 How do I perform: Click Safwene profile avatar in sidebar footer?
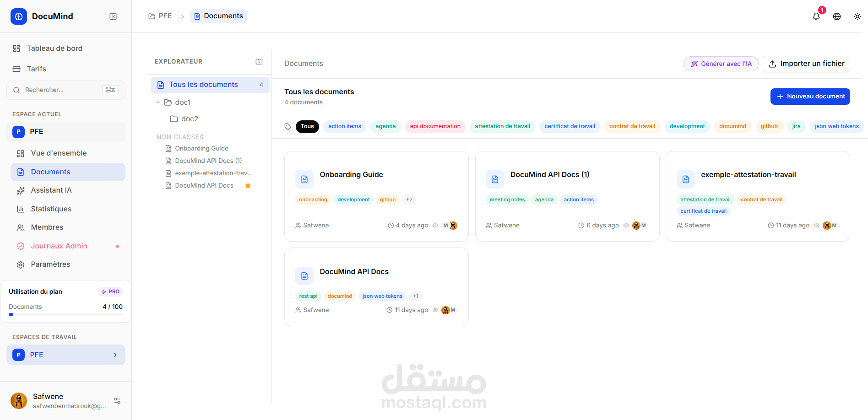coord(19,401)
